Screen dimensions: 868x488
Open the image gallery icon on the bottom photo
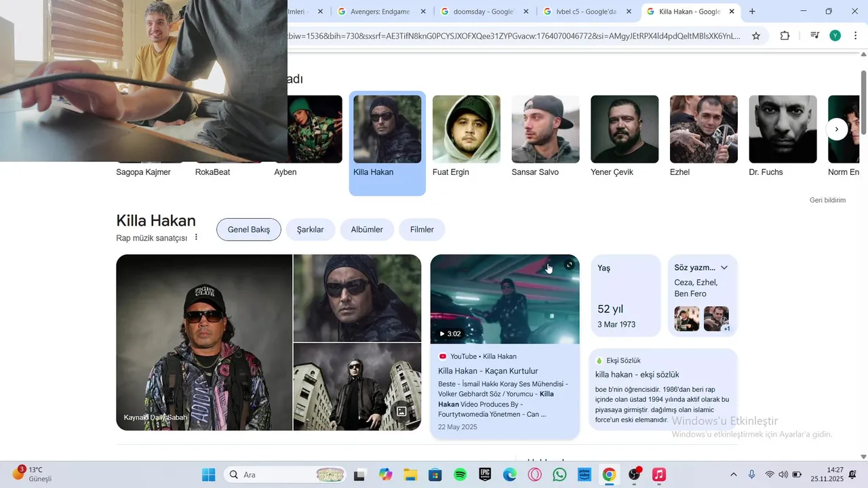[x=401, y=411]
